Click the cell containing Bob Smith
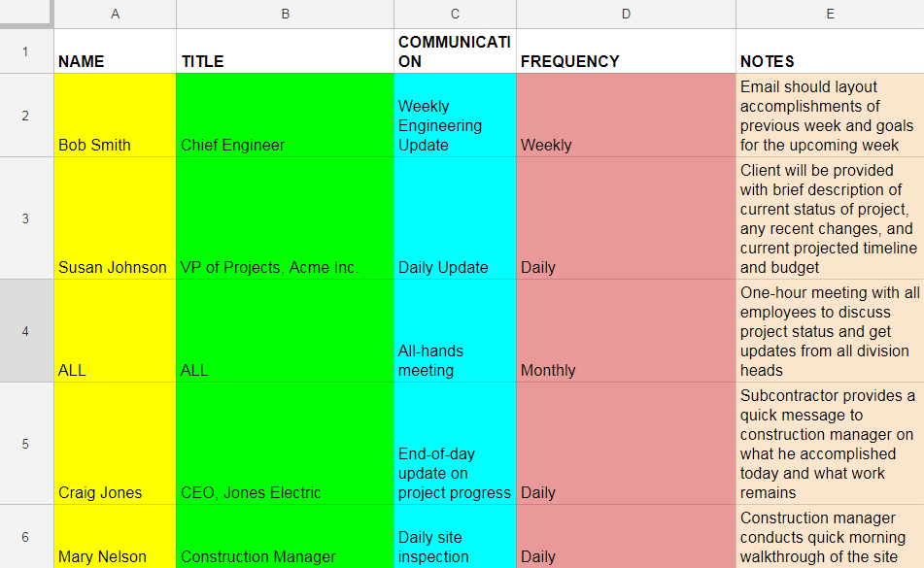The height and width of the screenshot is (568, 924). coord(115,115)
